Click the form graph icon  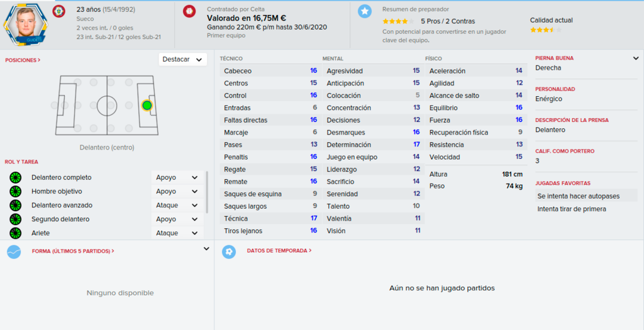point(14,251)
